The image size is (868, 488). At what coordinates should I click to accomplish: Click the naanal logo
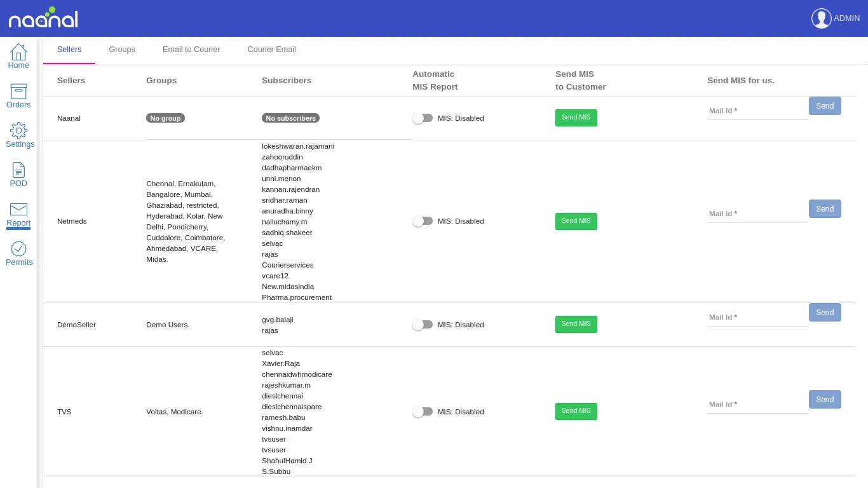pos(43,17)
